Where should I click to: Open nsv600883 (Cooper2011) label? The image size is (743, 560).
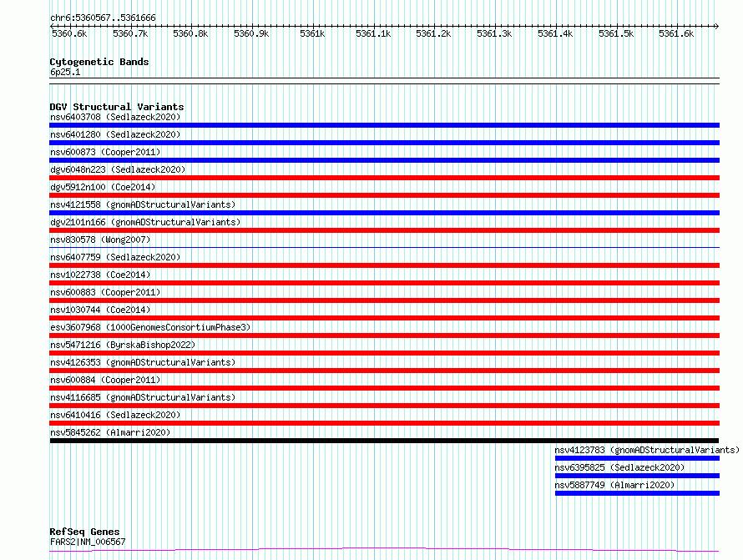point(105,292)
